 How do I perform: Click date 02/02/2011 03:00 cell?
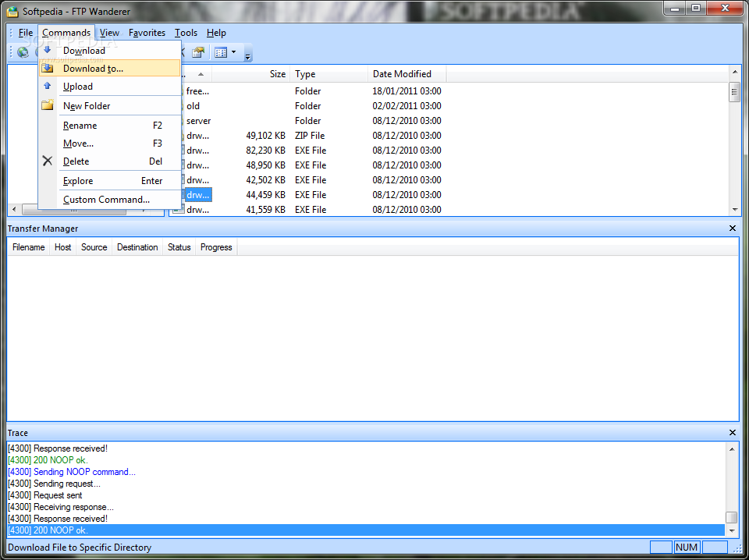(407, 106)
